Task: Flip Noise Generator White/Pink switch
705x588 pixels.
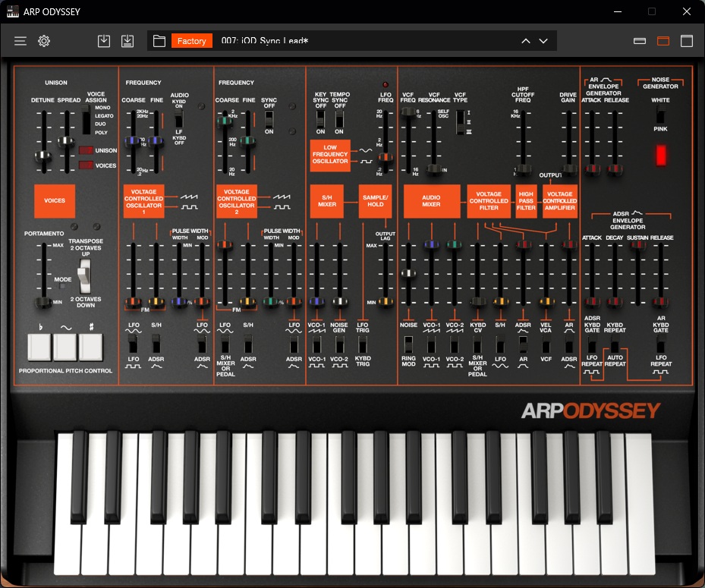Action: coord(660,115)
